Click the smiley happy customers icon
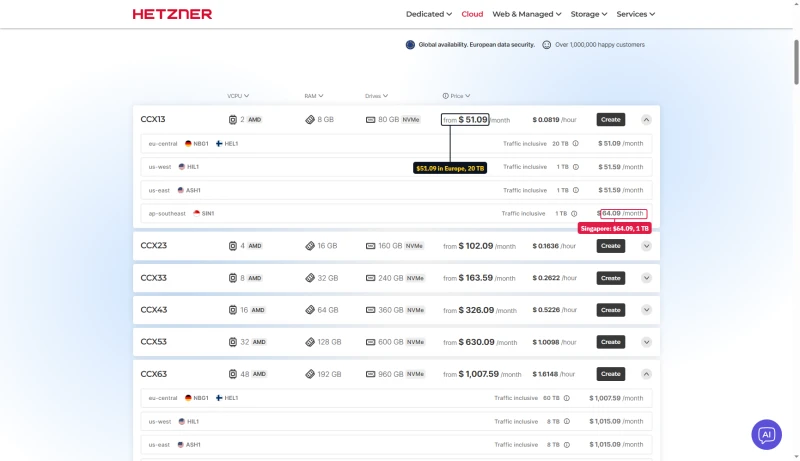Viewport: 800px width, 461px height. tap(546, 45)
